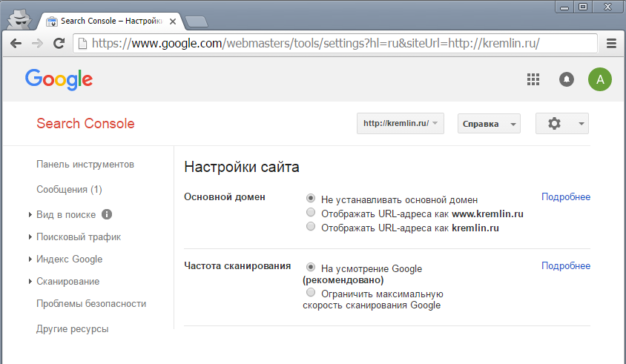Click the Вид в поиске label
This screenshot has width=626, height=364.
pyautogui.click(x=66, y=215)
